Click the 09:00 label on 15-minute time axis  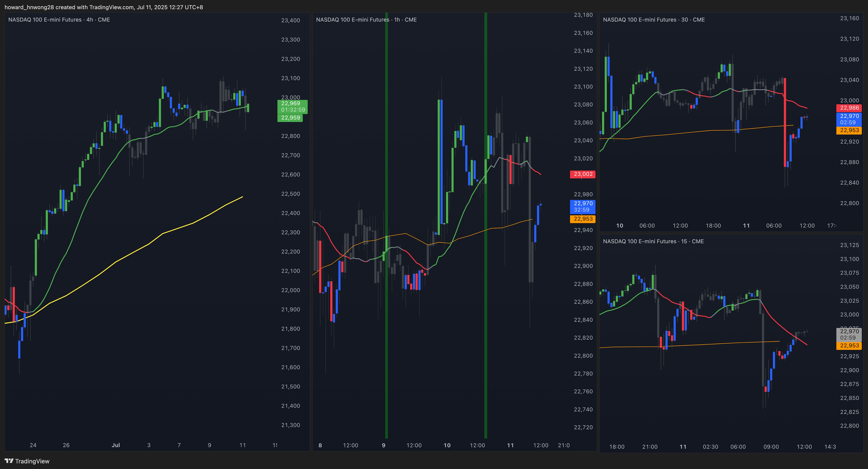click(771, 447)
